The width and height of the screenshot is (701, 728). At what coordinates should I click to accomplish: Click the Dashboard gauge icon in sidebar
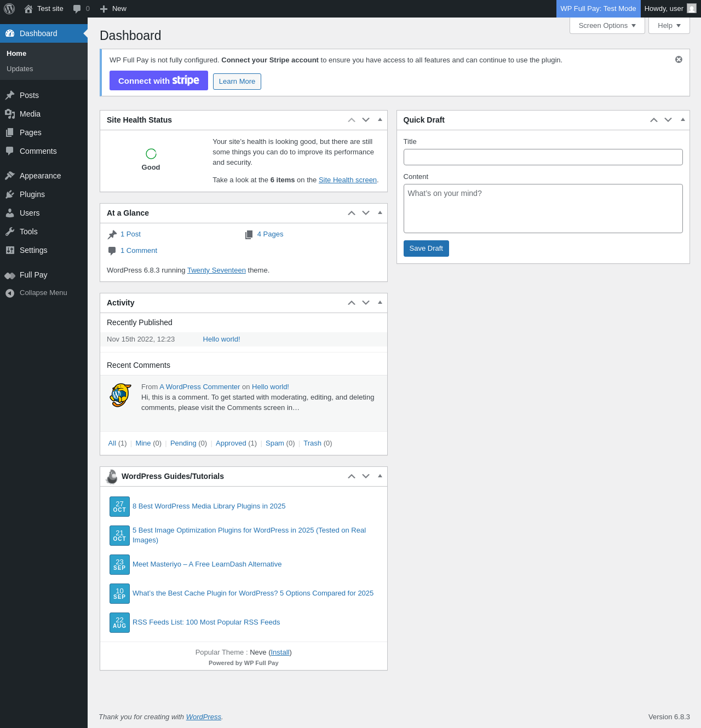(10, 33)
